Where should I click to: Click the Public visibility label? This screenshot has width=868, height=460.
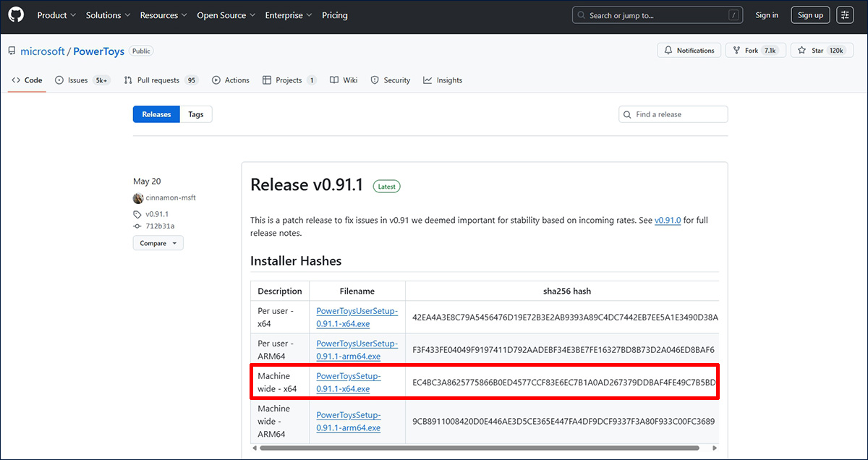click(x=142, y=51)
